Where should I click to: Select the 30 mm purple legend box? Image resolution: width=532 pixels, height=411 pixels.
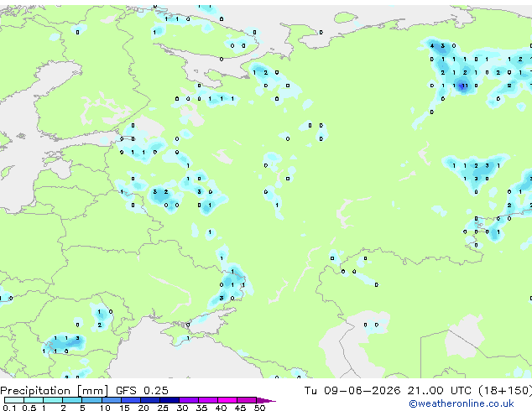point(188,400)
